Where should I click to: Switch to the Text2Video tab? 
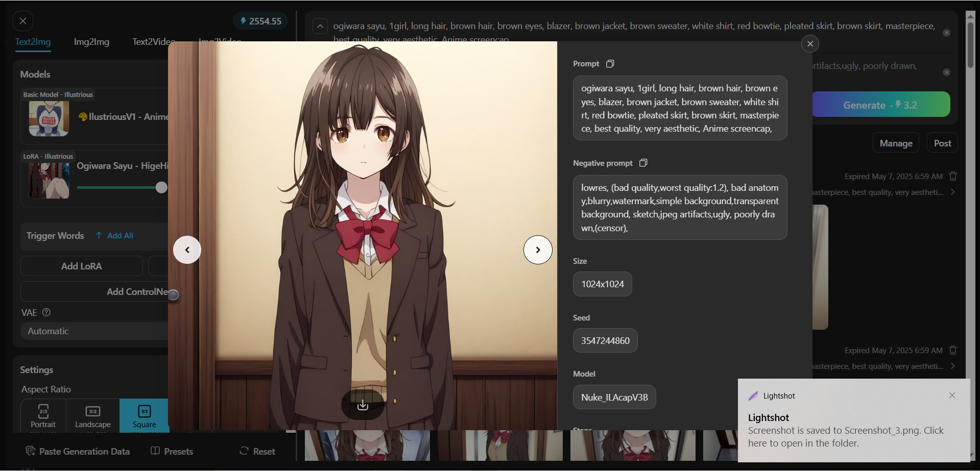pos(154,42)
